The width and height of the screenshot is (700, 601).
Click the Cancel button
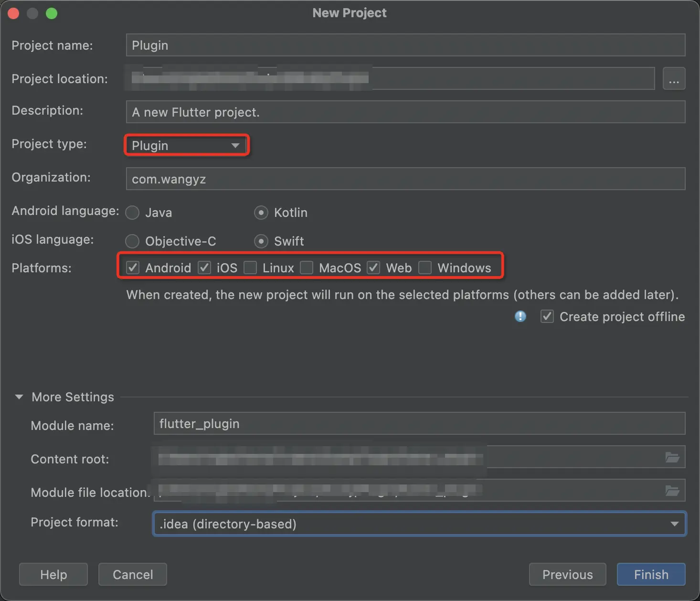(x=133, y=574)
